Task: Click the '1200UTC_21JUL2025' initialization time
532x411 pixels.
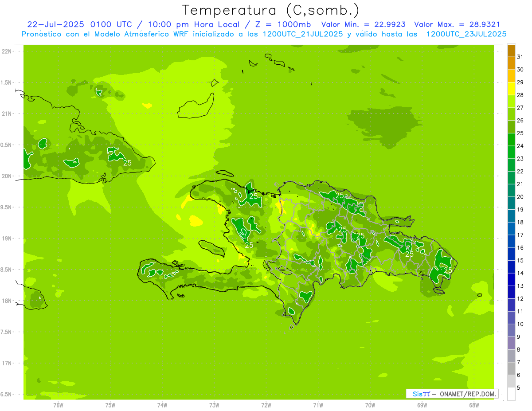Action: click(303, 34)
